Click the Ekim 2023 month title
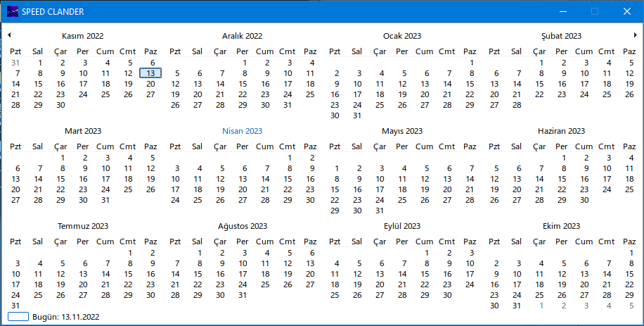 (x=562, y=226)
